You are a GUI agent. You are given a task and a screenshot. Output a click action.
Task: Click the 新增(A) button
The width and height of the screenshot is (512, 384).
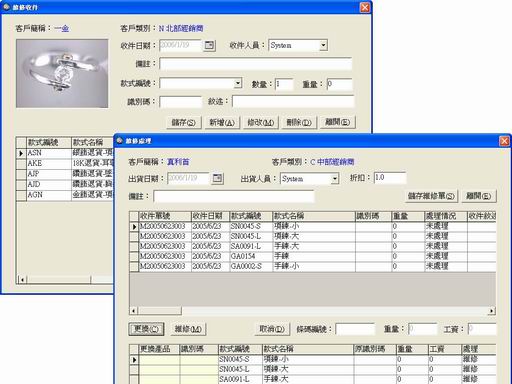coord(222,122)
